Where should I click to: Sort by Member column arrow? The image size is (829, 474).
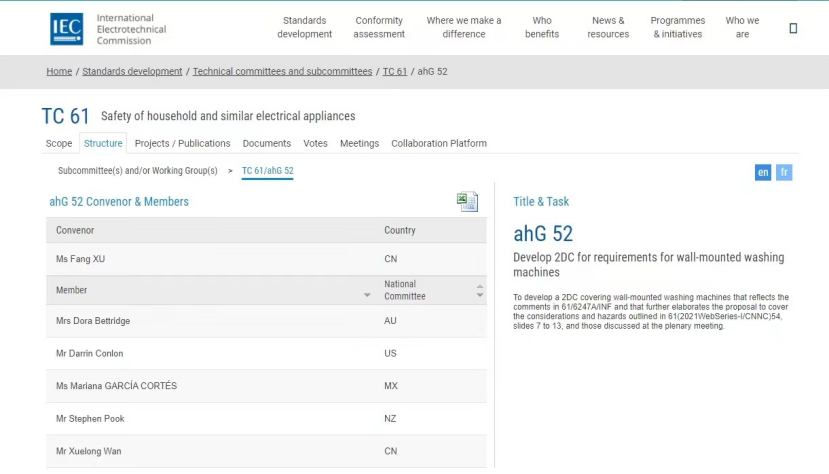(367, 295)
